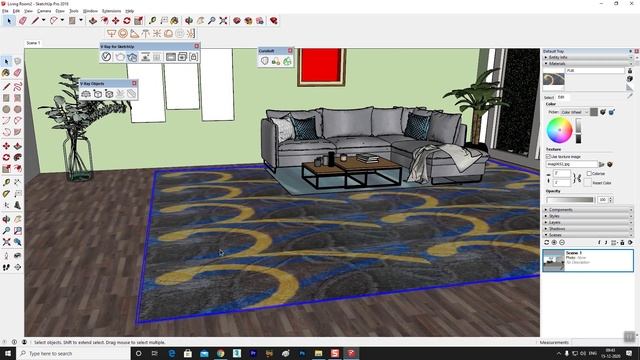Expand the Shadows panel
Screen dimensions: 640x360
(x=588, y=229)
